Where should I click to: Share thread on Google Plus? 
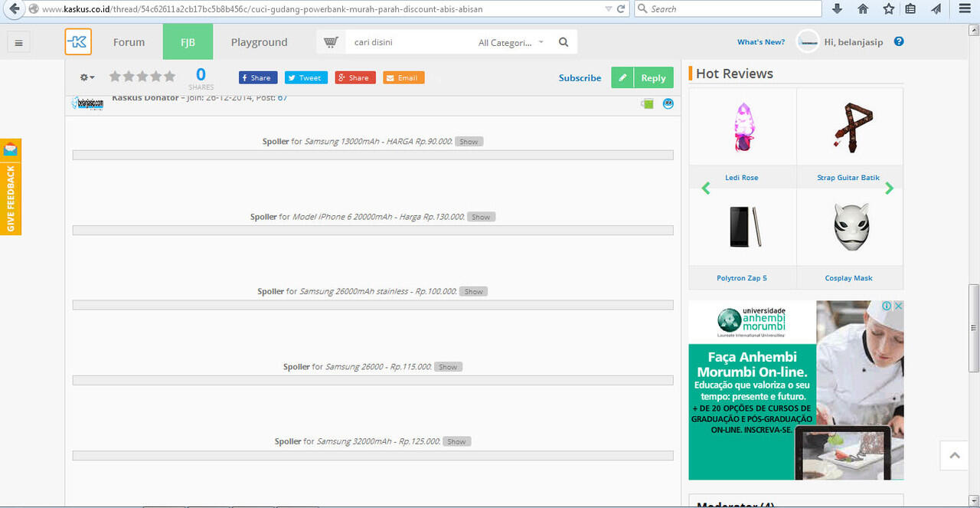pyautogui.click(x=355, y=77)
